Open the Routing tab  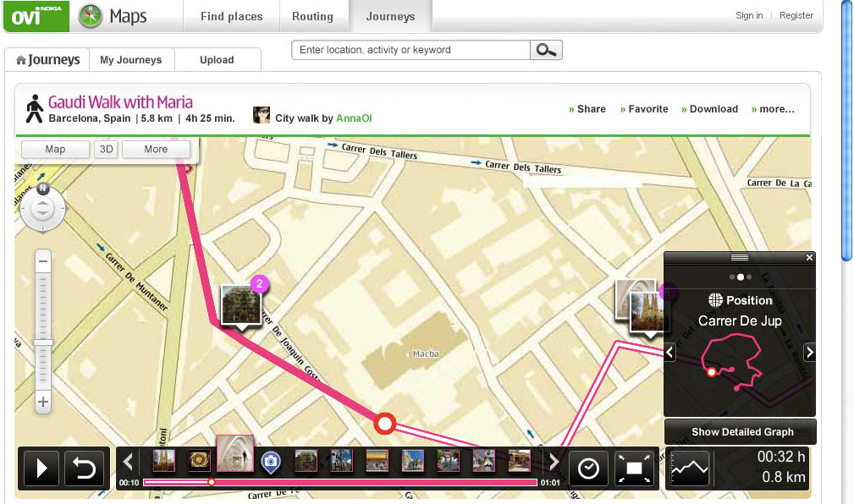pos(312,16)
